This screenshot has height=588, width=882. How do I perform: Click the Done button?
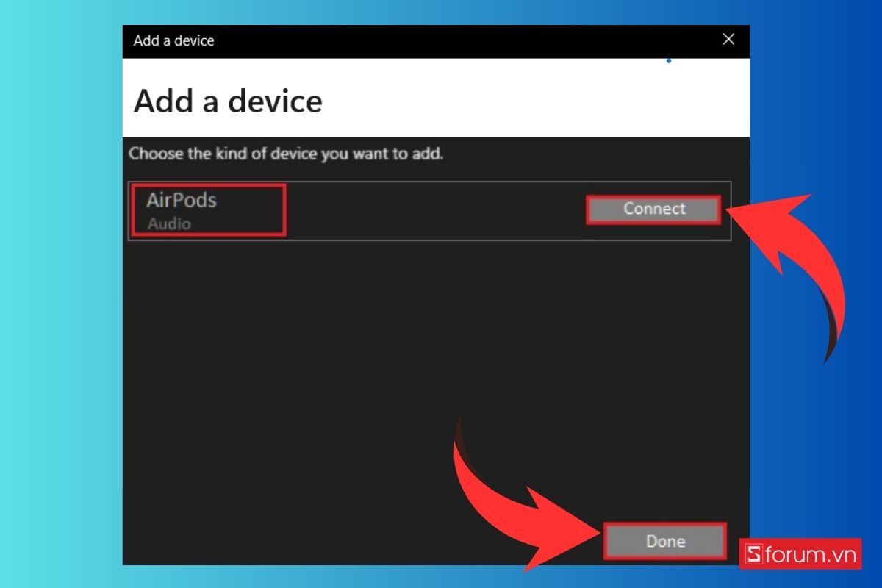point(665,542)
